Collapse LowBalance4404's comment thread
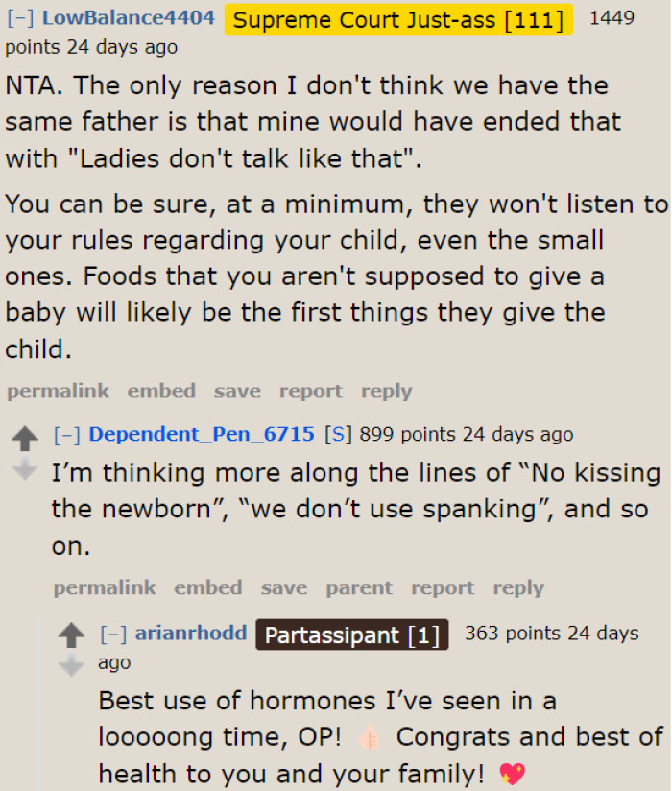The width and height of the screenshot is (672, 791). pos(21,17)
